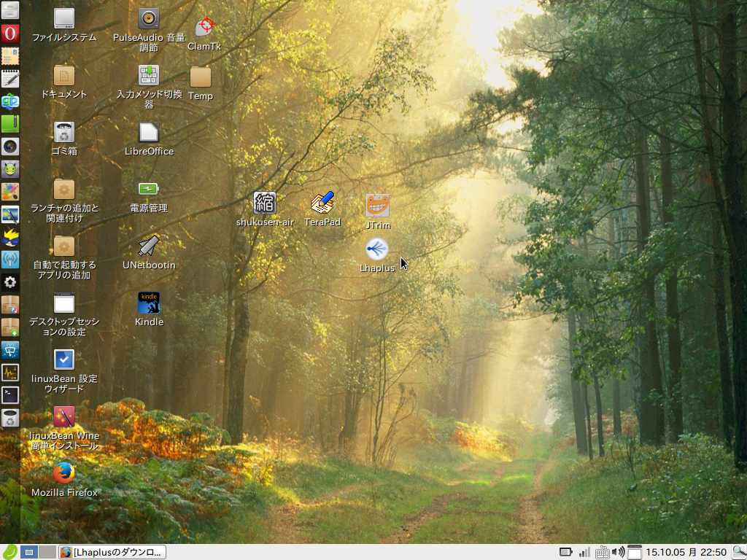Open the speaker volume tray icon

(x=618, y=553)
